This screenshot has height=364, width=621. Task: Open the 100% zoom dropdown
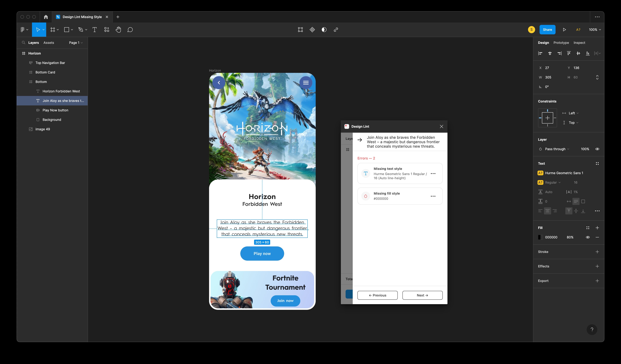[x=595, y=30]
